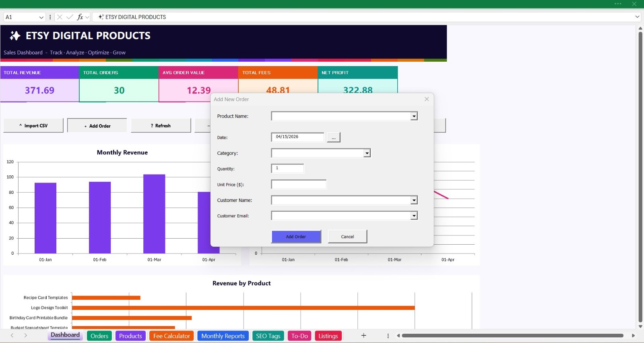Open the formula bar function dropdown arrow
The image size is (644, 343).
[87, 17]
